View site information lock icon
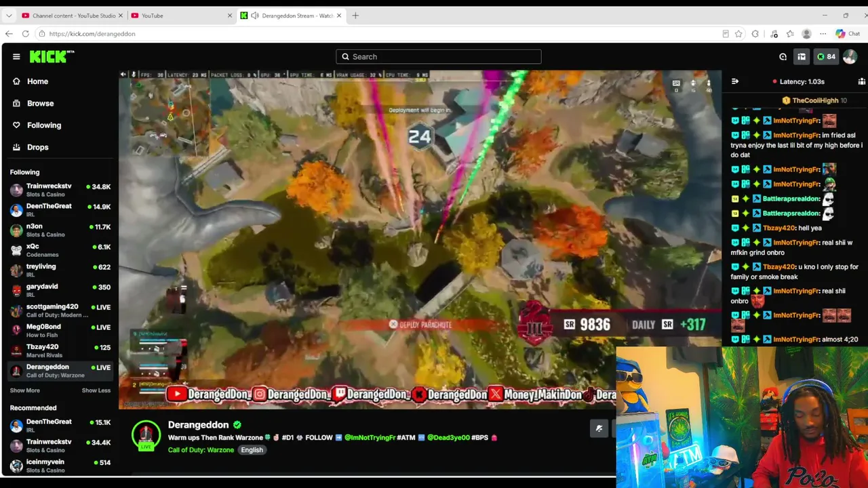 (42, 34)
